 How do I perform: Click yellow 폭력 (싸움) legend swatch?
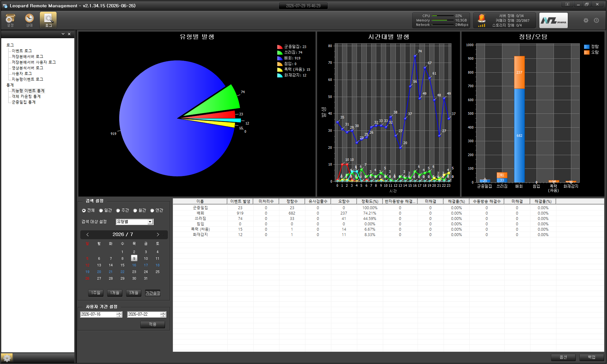coord(280,70)
